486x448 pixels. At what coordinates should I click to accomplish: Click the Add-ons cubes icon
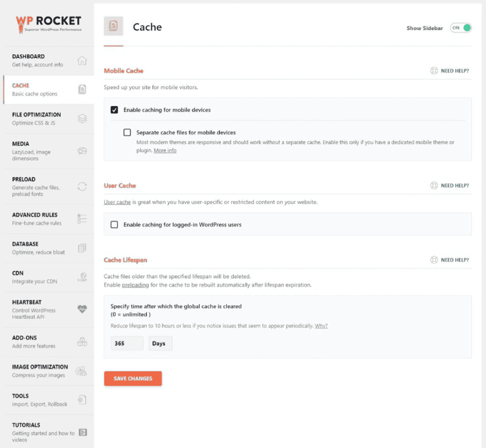(82, 341)
